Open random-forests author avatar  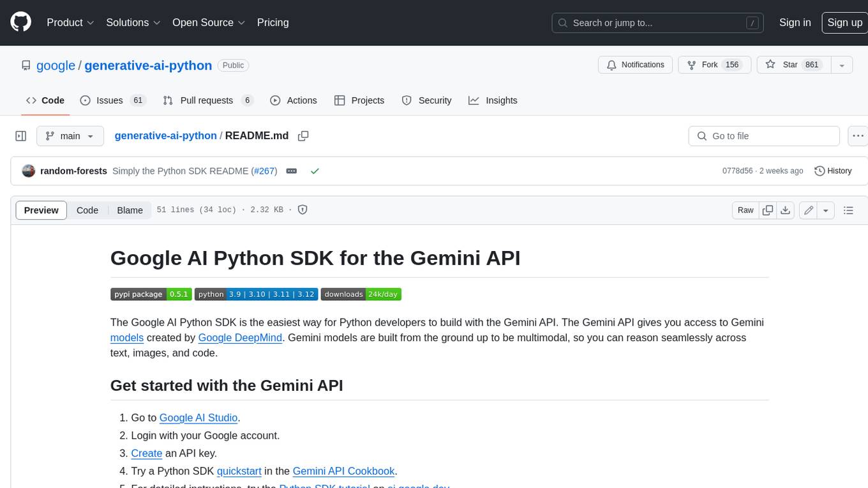click(x=28, y=171)
